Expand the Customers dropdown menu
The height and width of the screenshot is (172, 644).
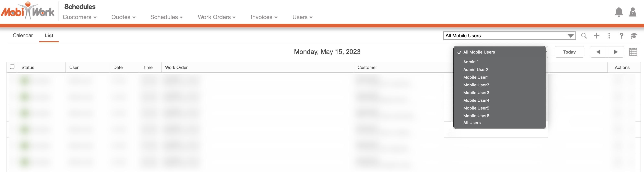coord(80,17)
